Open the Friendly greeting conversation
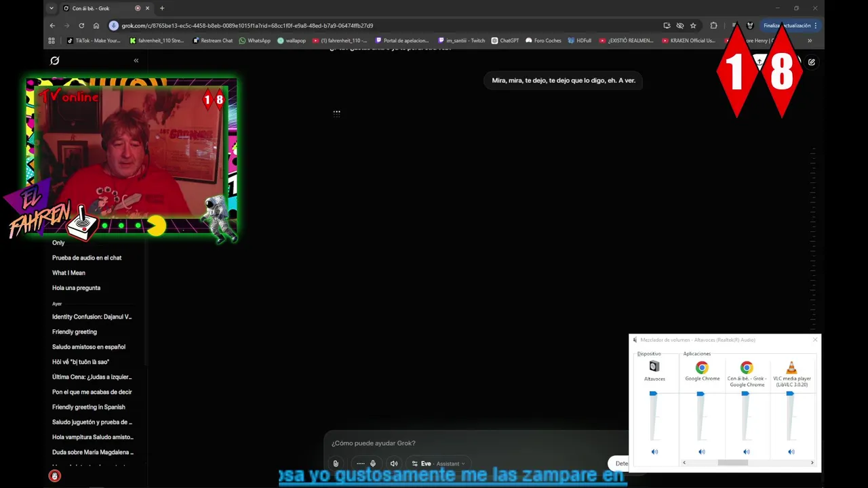The height and width of the screenshot is (488, 868). [x=75, y=331]
